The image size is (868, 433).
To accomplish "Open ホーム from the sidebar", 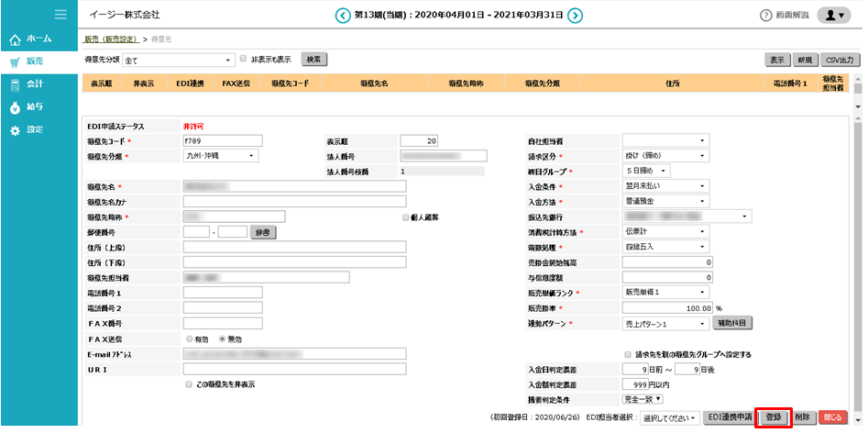I will coord(37,39).
